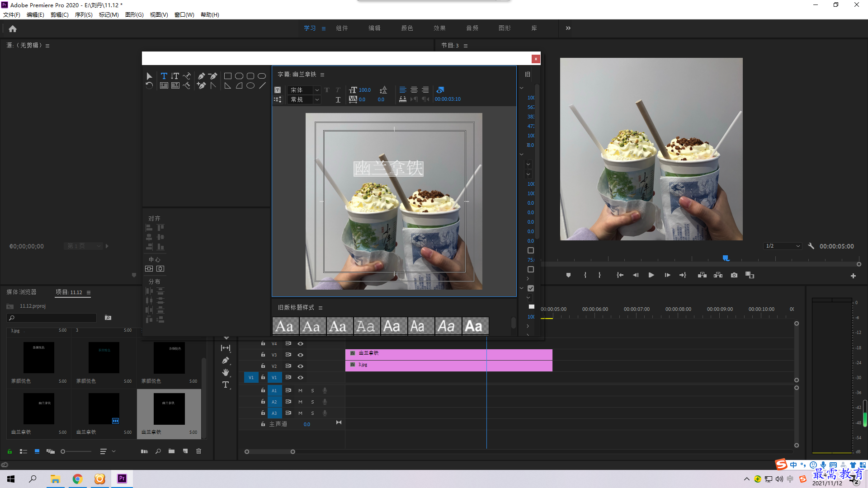This screenshot has height=488, width=868.
Task: Select the vertical Type tool
Action: pos(175,76)
